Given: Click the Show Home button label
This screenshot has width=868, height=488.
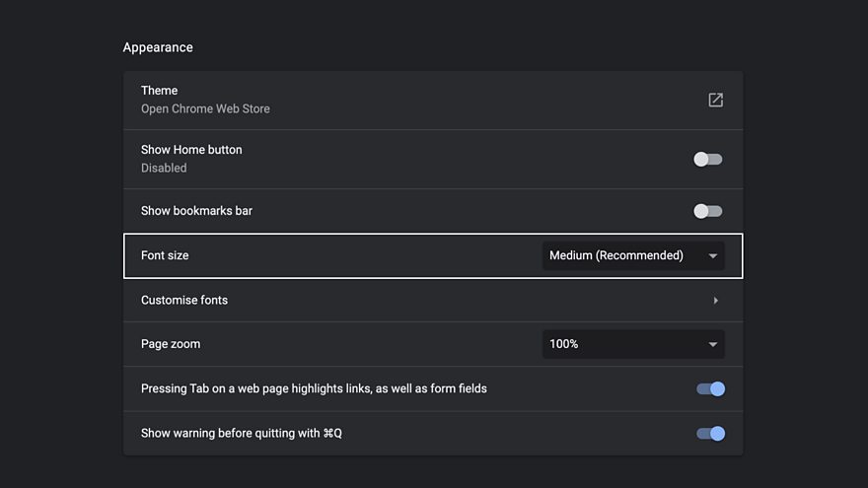Looking at the screenshot, I should [191, 150].
